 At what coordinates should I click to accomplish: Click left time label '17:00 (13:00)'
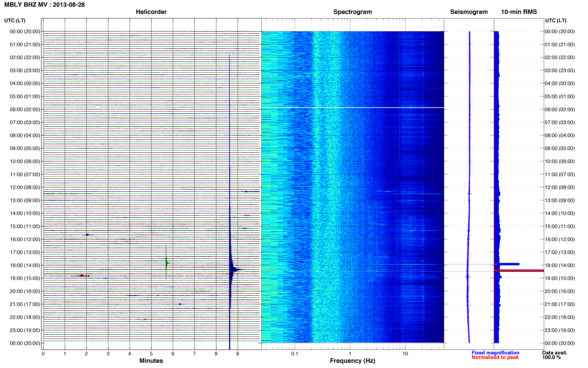click(25, 252)
